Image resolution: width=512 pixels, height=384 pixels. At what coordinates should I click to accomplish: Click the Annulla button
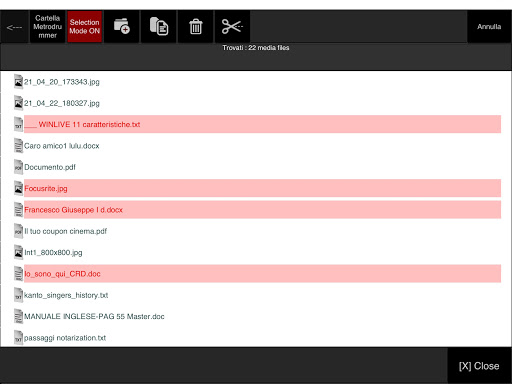pyautogui.click(x=489, y=27)
